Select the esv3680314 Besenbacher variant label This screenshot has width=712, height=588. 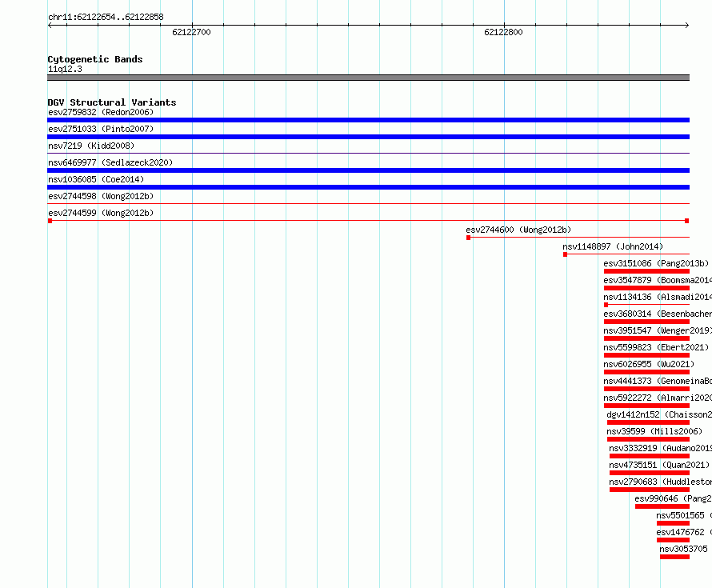coord(658,314)
